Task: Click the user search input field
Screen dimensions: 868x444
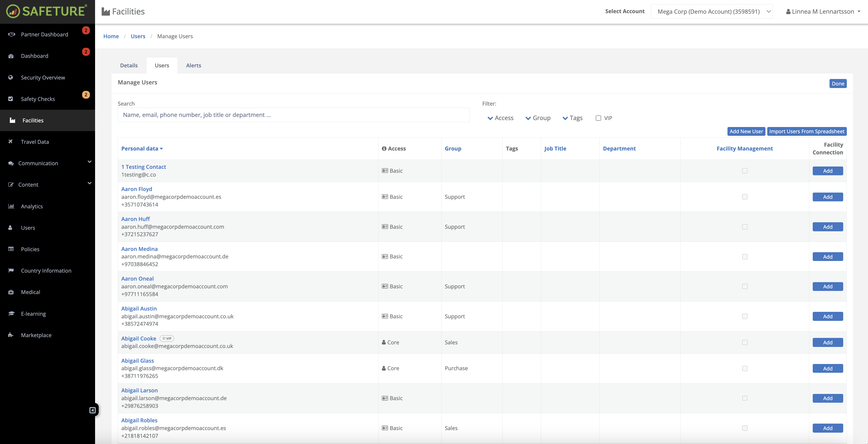Action: (293, 115)
